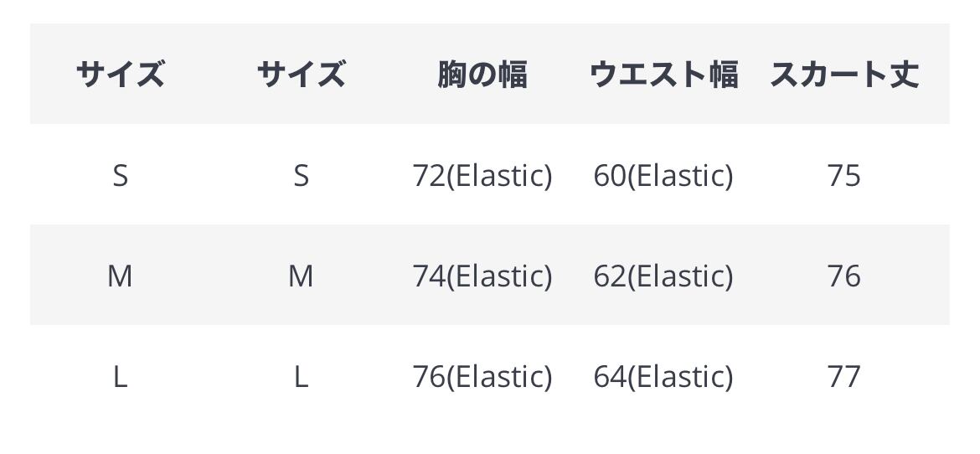Click the M cell in first column
This screenshot has height=454, width=980.
pos(120,276)
